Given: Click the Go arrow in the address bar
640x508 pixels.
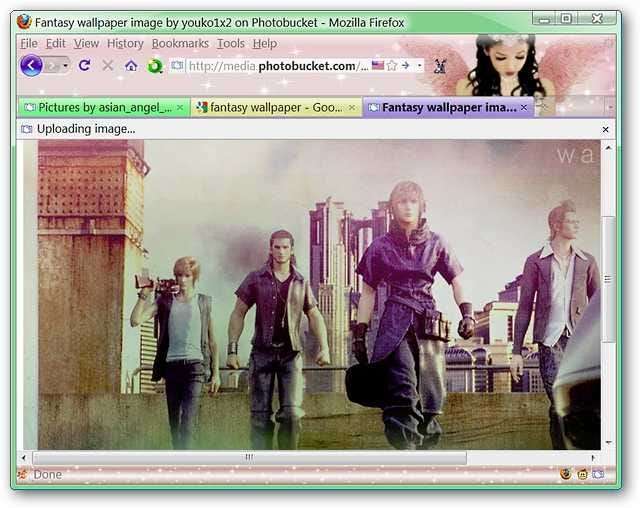Looking at the screenshot, I should [405, 65].
